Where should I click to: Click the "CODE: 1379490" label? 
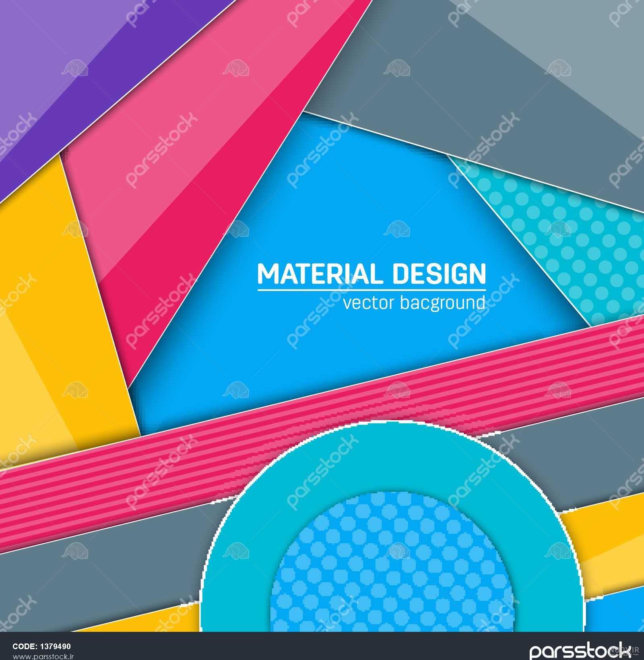pos(42,646)
